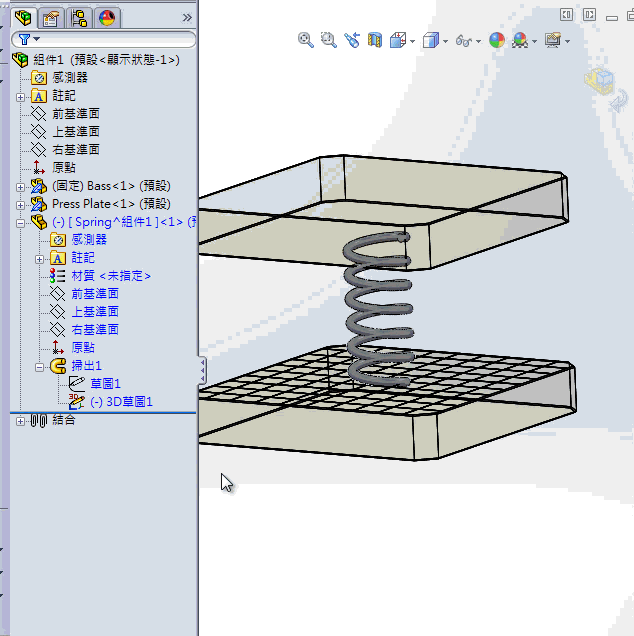Switch to the PropertyManager tab
634x636 pixels.
coord(51,18)
